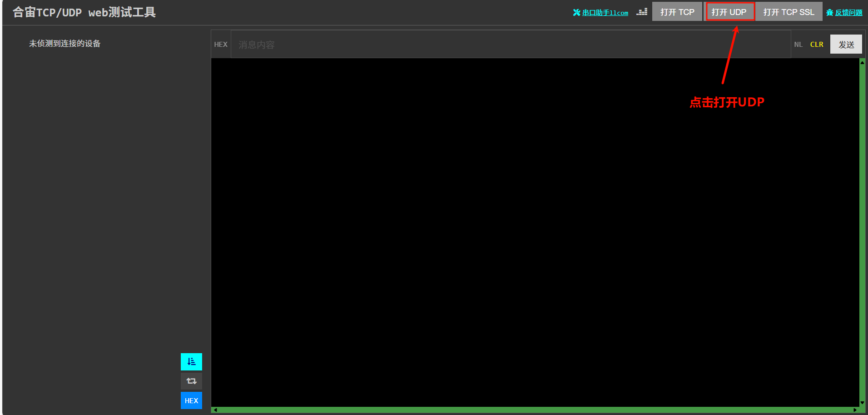This screenshot has width=868, height=415.
Task: Click the down arrow of vertical scrollbar
Action: [862, 403]
